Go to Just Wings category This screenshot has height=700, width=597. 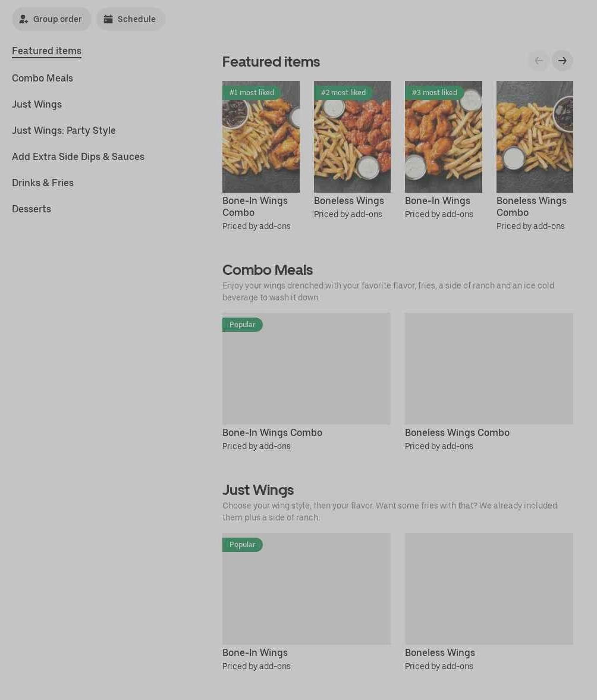tap(37, 105)
